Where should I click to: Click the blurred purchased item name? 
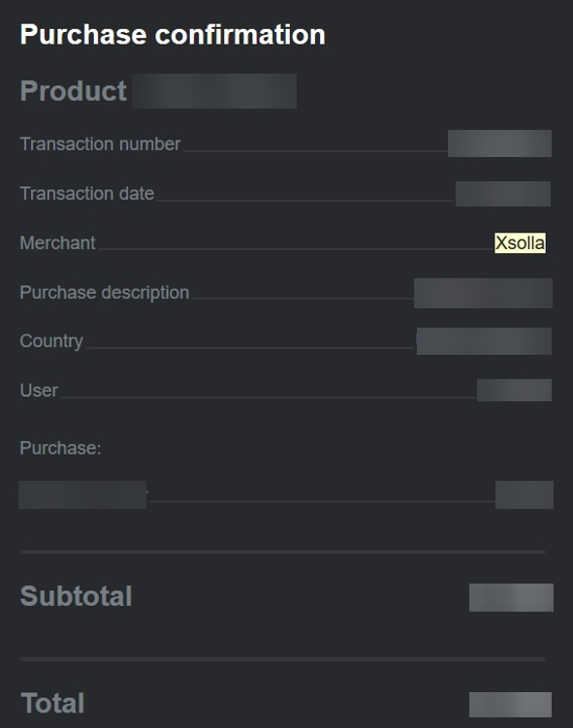(x=82, y=495)
